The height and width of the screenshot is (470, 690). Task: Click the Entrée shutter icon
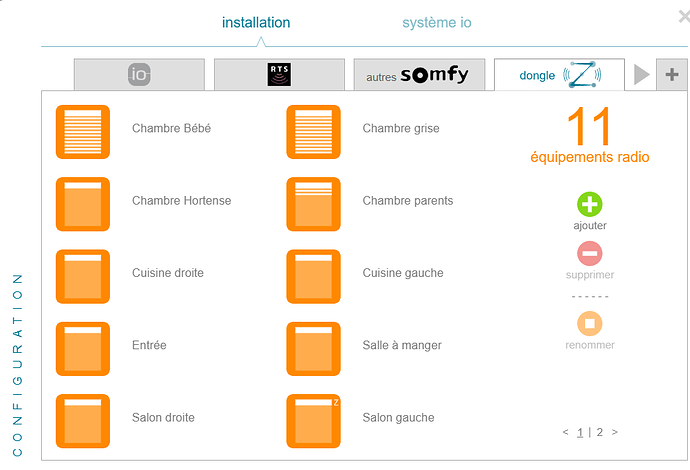[x=83, y=347]
